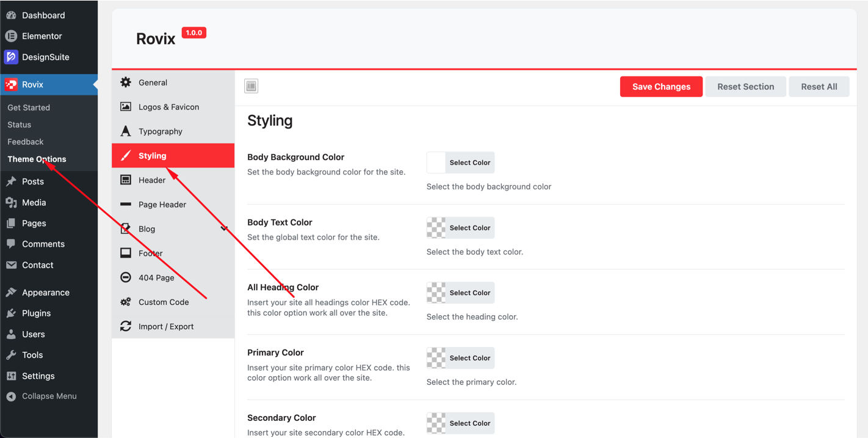The height and width of the screenshot is (438, 868).
Task: Open the 404 Page tab
Action: point(173,278)
